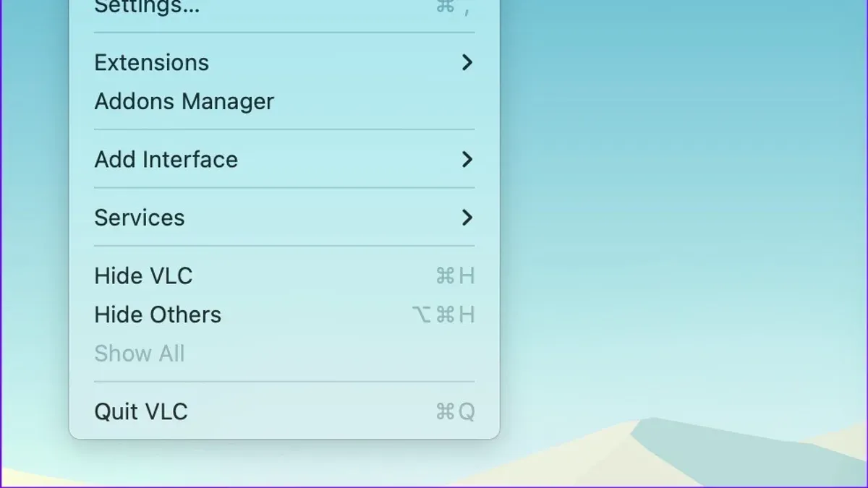The width and height of the screenshot is (868, 488).
Task: Expand the Add Interface chevron arrow
Action: pyautogui.click(x=467, y=159)
